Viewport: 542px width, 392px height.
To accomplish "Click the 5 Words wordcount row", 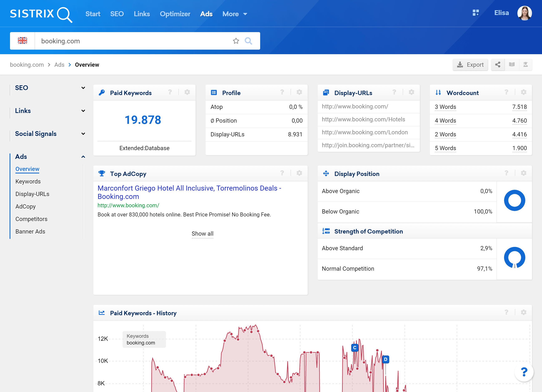I will tap(481, 148).
